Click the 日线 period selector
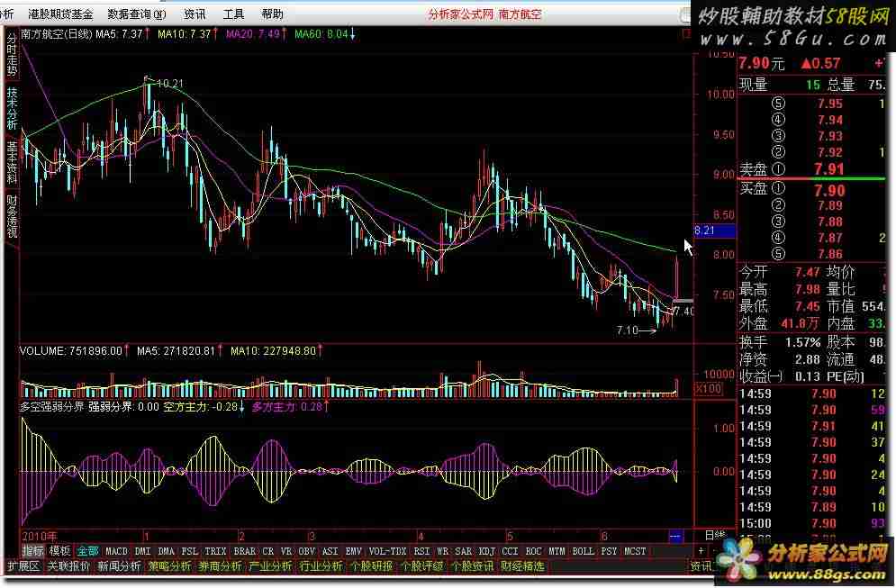 click(x=714, y=536)
